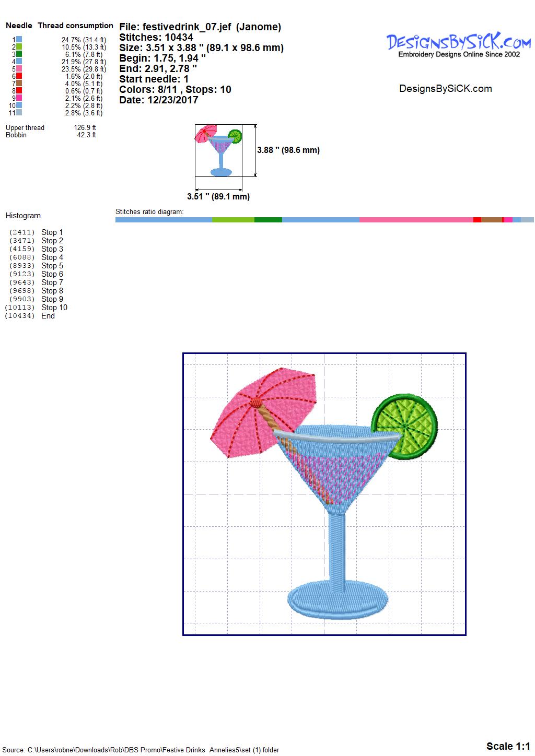Select the End entry in histogram
Screen dimensions: 535x756
click(x=48, y=316)
